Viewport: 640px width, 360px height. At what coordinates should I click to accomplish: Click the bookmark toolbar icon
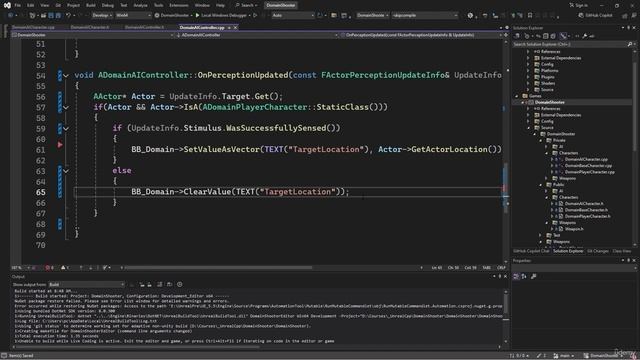[x=530, y=16]
